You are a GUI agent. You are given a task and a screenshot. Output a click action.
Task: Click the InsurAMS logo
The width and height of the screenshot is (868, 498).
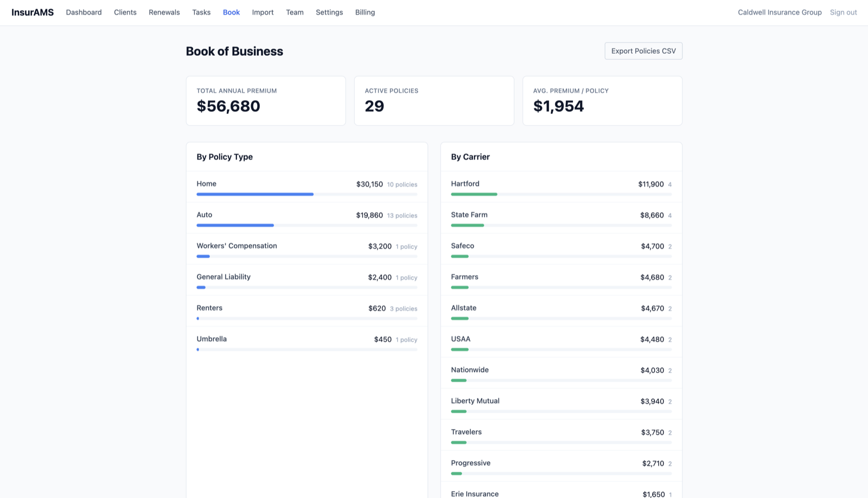pyautogui.click(x=33, y=12)
